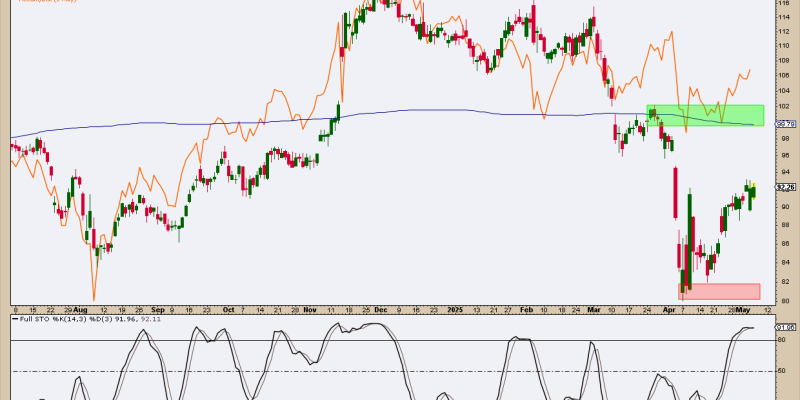Click the 112 price axis label

(x=783, y=31)
